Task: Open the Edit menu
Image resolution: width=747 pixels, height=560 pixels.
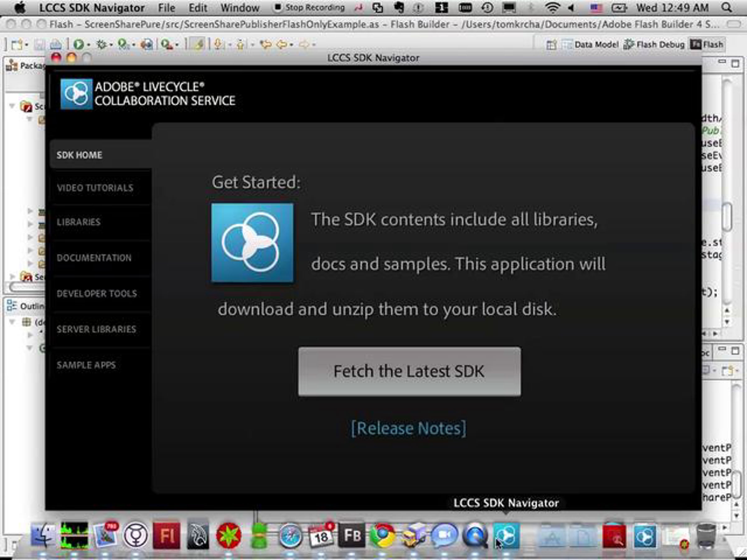Action: tap(198, 8)
